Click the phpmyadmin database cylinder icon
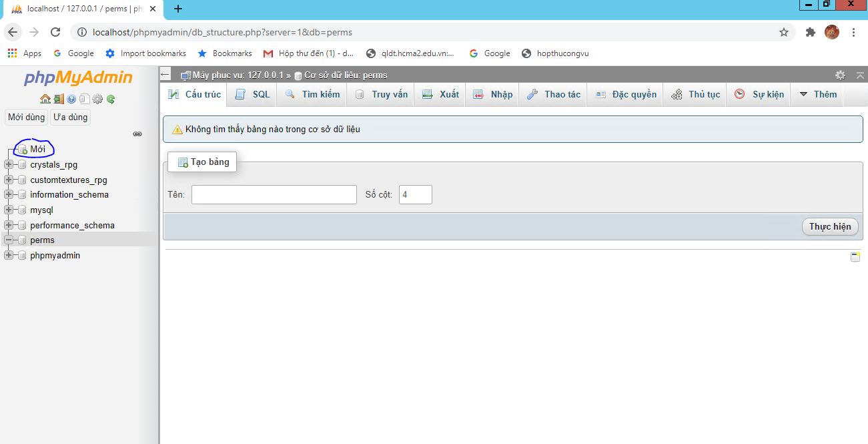This screenshot has height=444, width=868. pos(22,256)
